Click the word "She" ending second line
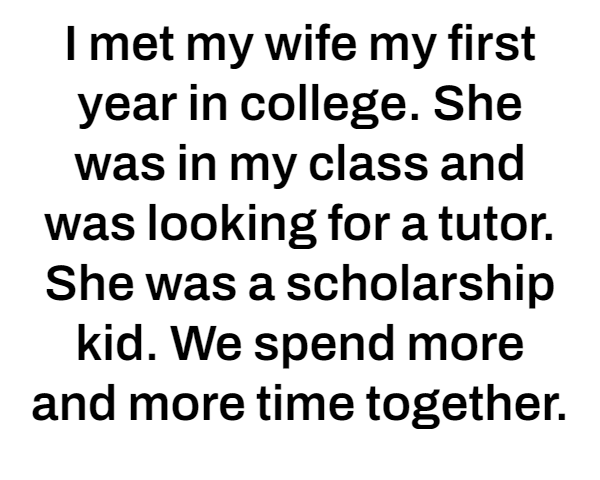 477,103
